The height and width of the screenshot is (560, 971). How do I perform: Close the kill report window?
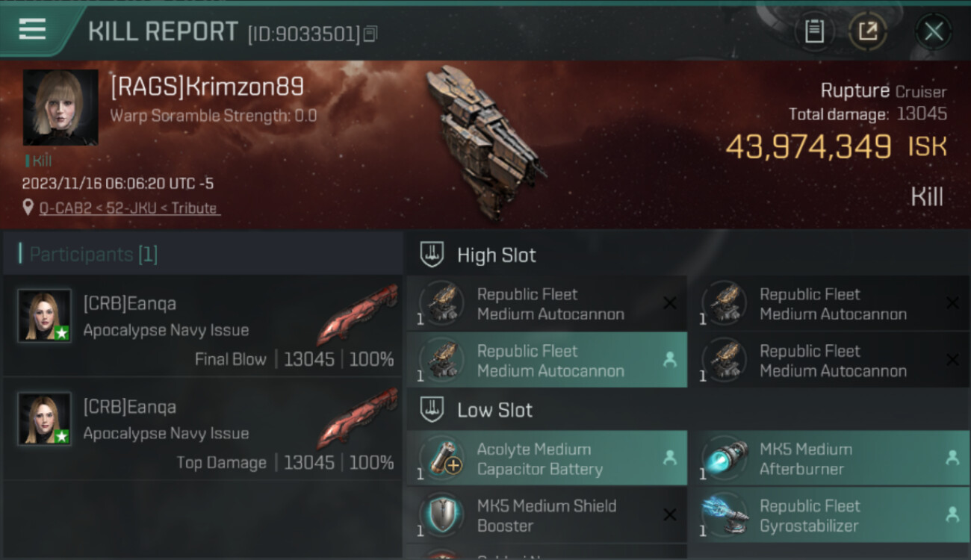(x=934, y=31)
